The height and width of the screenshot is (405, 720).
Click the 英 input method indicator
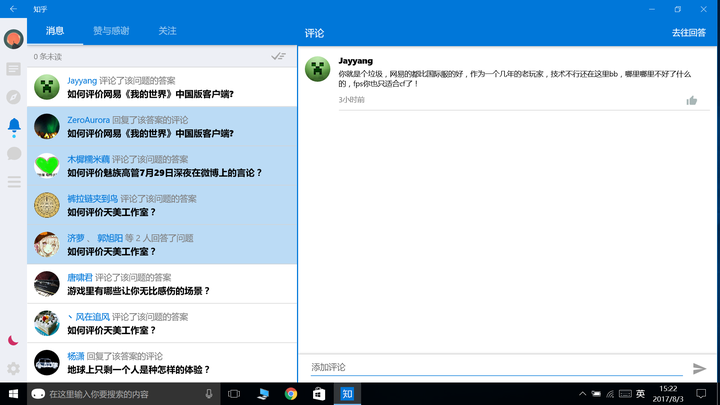[x=641, y=394]
